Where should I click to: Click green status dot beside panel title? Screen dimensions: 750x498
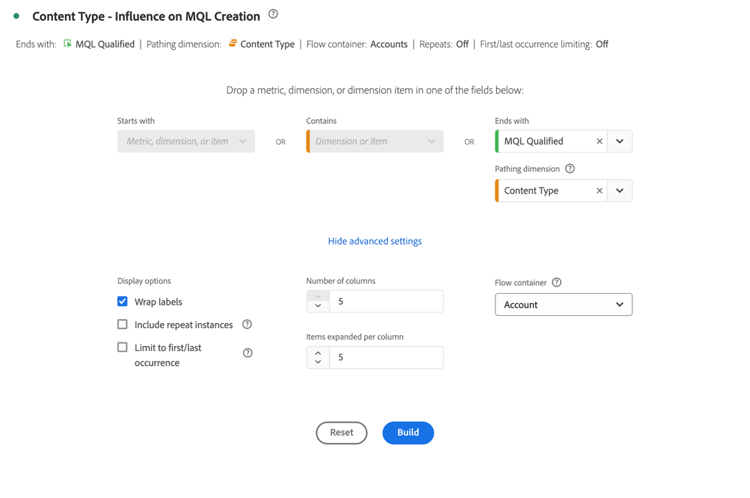click(x=17, y=16)
